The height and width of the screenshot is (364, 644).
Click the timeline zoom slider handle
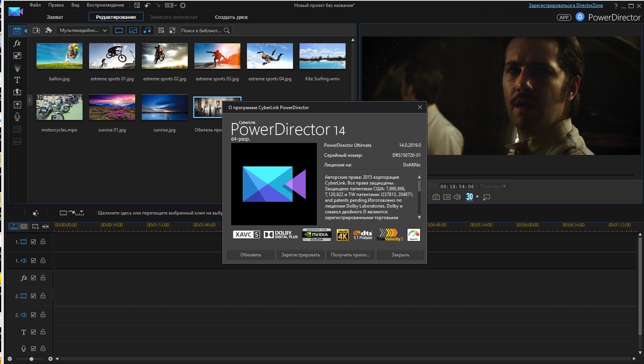(31, 359)
